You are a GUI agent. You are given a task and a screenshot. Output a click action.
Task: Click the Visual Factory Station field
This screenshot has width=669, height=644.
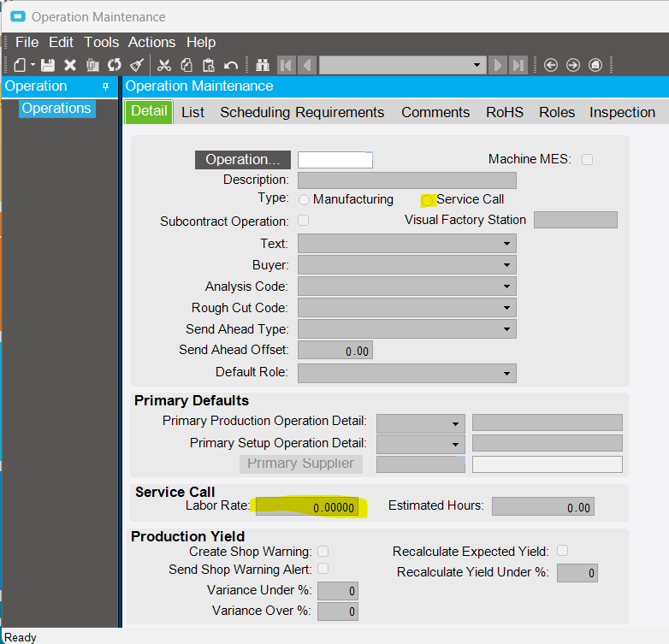pos(576,220)
